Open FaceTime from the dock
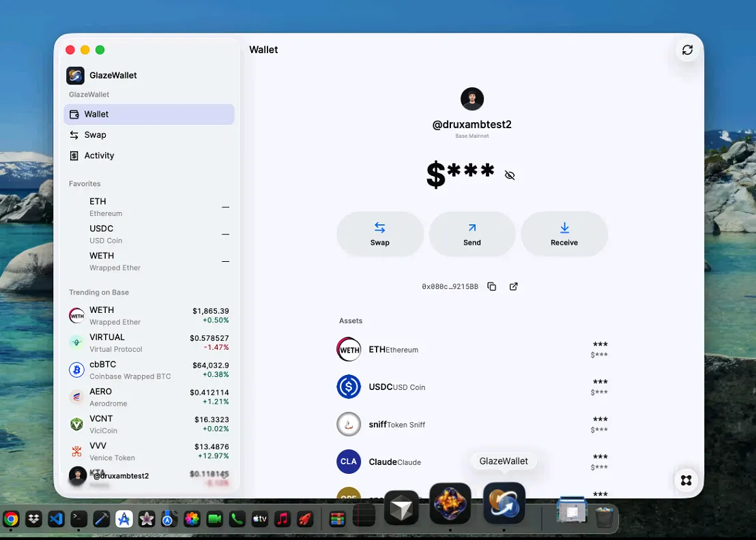756x540 pixels. pos(214,519)
